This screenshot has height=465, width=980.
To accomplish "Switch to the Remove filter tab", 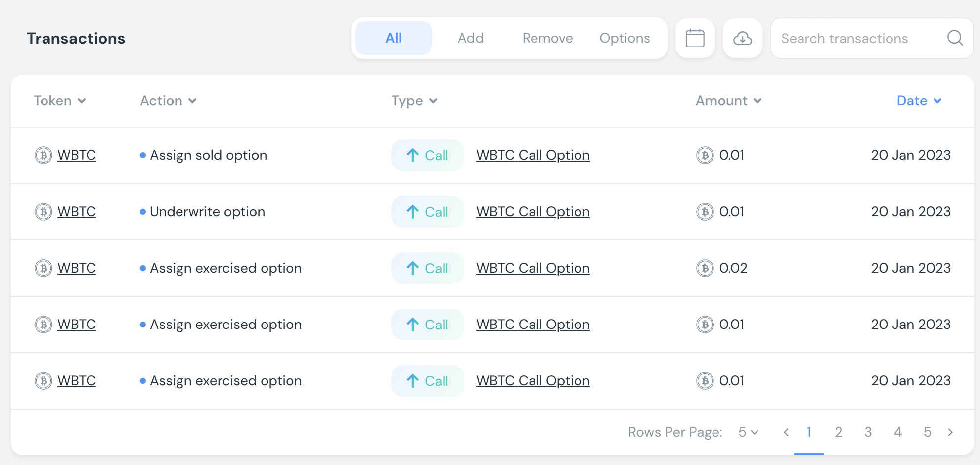I will (x=547, y=38).
